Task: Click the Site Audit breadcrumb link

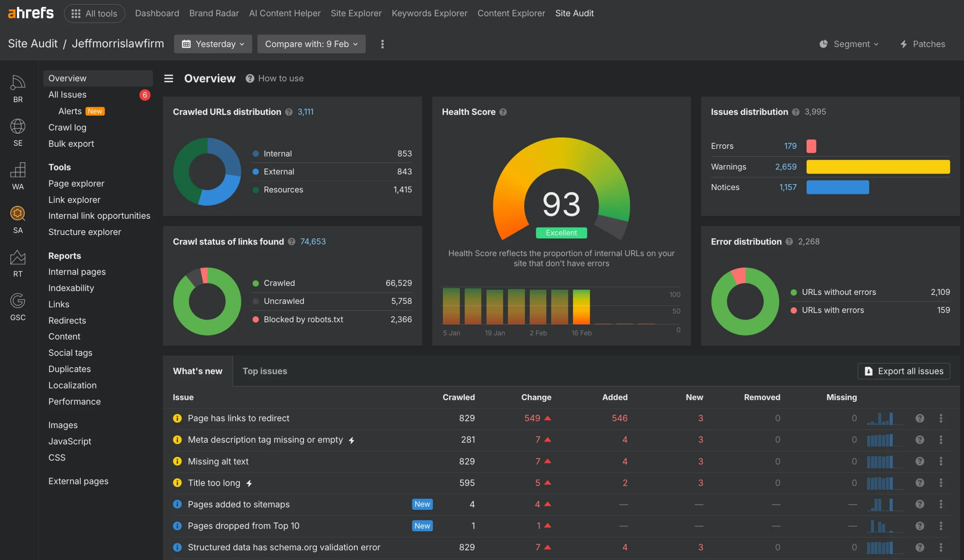Action: click(x=33, y=44)
